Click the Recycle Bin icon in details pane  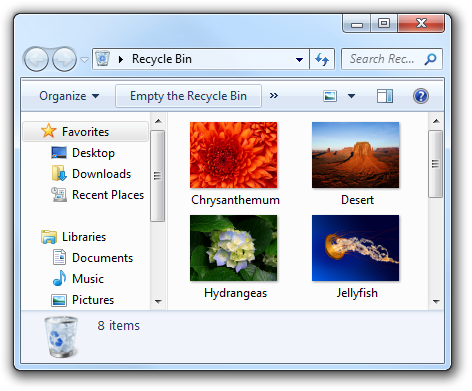point(61,337)
